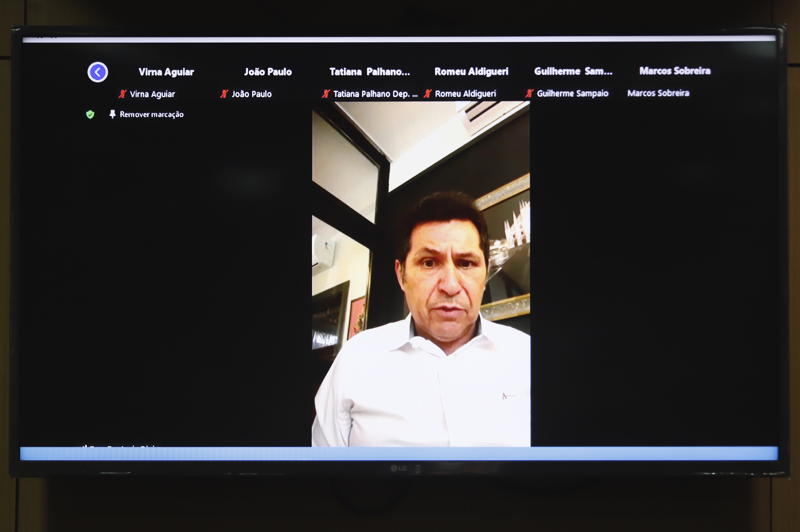
Task: Click the Remover marcação unpin text
Action: [x=152, y=114]
